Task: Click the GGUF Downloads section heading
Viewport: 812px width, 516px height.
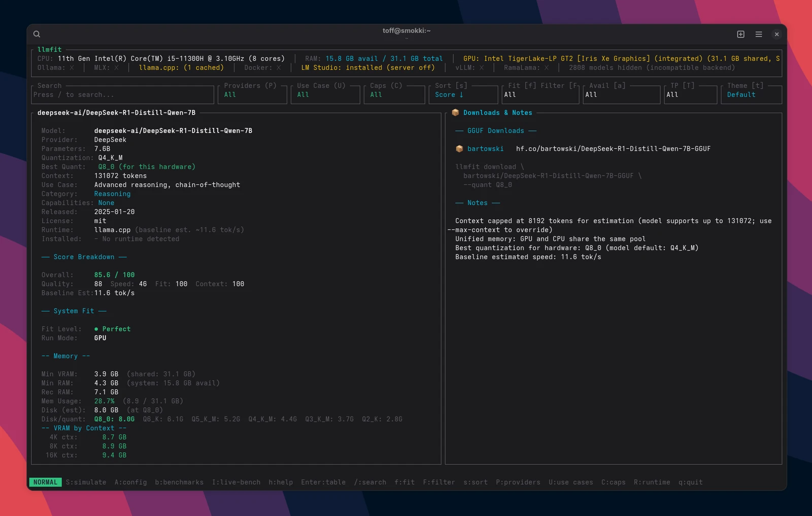Action: click(496, 131)
